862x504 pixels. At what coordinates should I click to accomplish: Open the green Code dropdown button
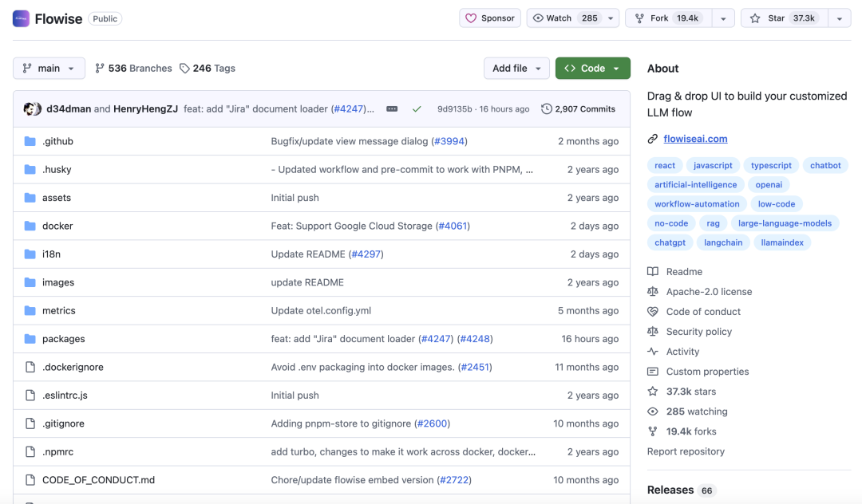(x=592, y=68)
